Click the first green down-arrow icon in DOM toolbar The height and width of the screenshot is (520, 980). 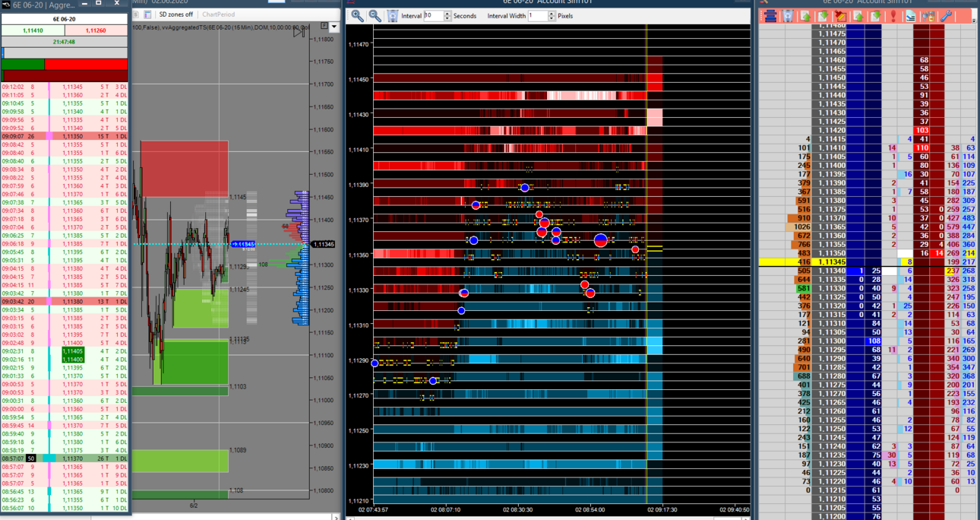(x=823, y=16)
